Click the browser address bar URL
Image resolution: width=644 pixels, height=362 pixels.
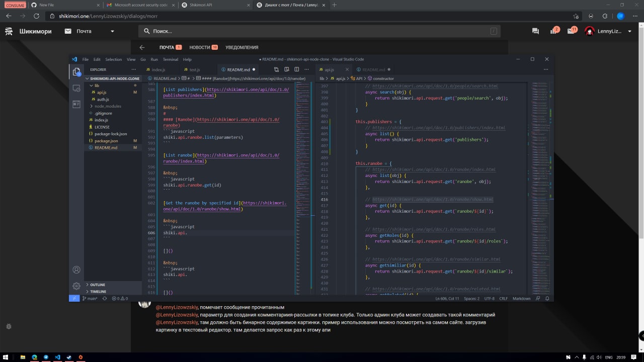108,16
